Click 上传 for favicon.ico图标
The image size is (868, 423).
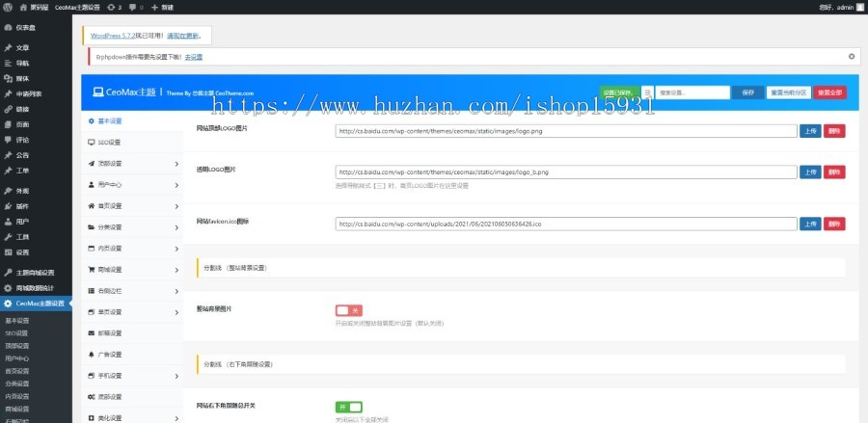pos(810,224)
